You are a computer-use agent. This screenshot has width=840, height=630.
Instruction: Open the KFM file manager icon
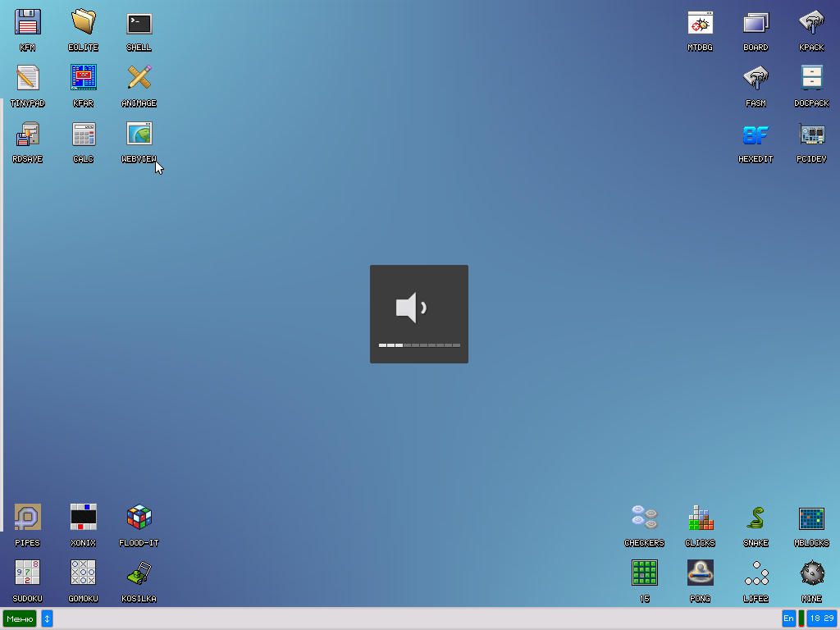(x=28, y=23)
